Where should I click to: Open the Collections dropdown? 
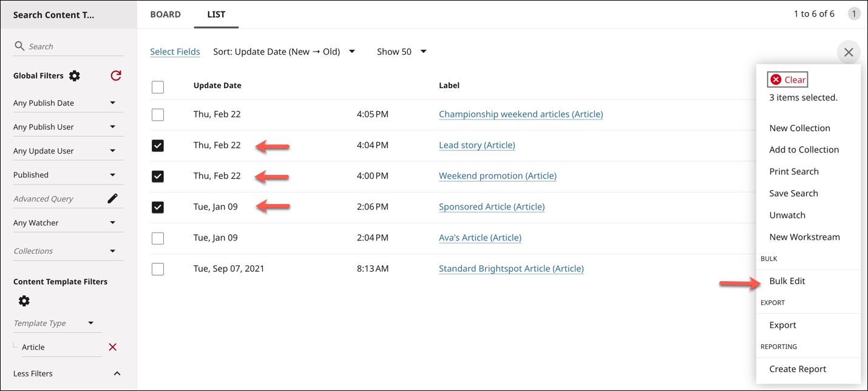click(68, 251)
